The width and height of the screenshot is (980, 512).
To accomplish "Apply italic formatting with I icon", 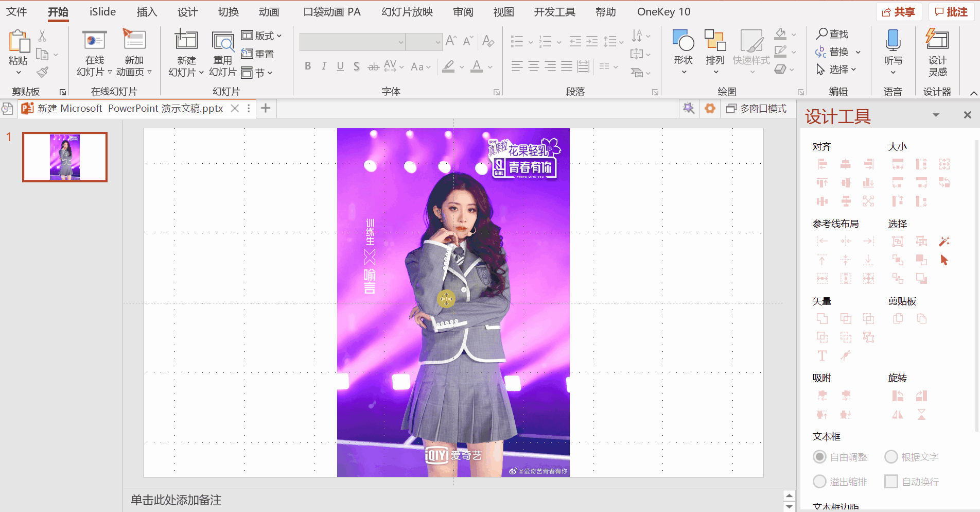I will [x=324, y=66].
